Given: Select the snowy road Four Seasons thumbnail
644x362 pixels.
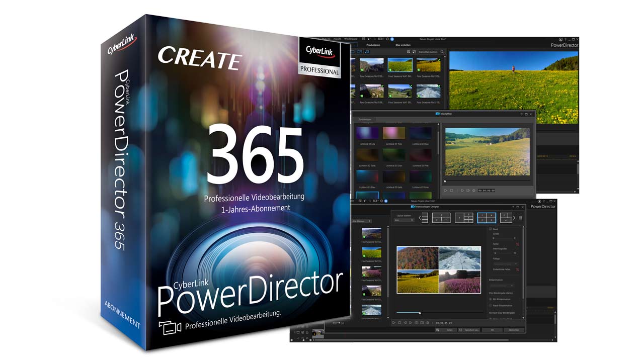Looking at the screenshot, I should (x=429, y=90).
